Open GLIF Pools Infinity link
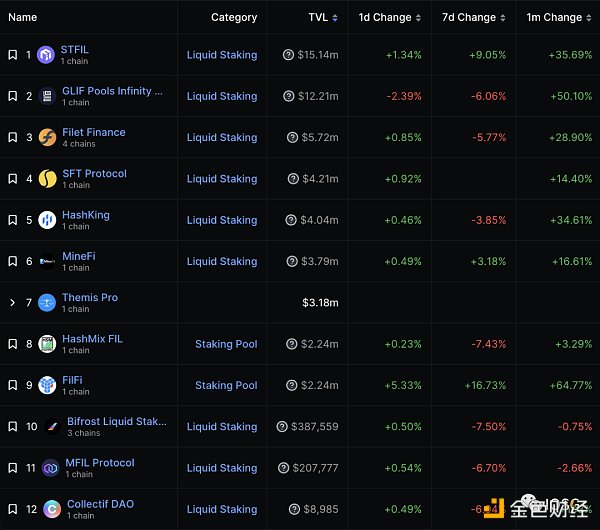The image size is (600, 530). tap(112, 91)
